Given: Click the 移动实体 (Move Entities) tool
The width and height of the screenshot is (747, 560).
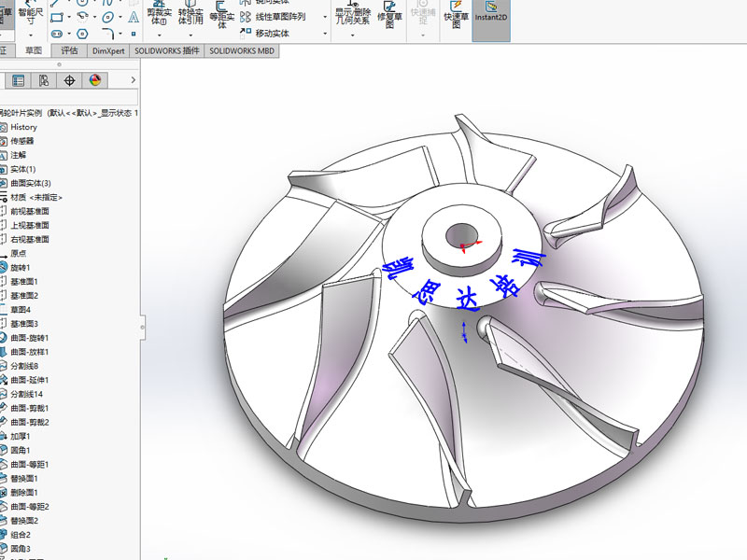Looking at the screenshot, I should [272, 33].
